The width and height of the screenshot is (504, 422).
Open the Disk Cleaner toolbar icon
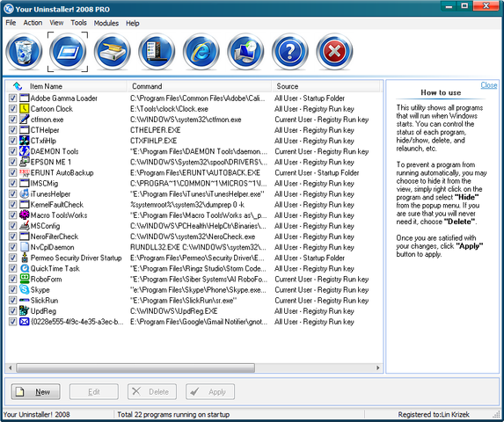click(113, 52)
